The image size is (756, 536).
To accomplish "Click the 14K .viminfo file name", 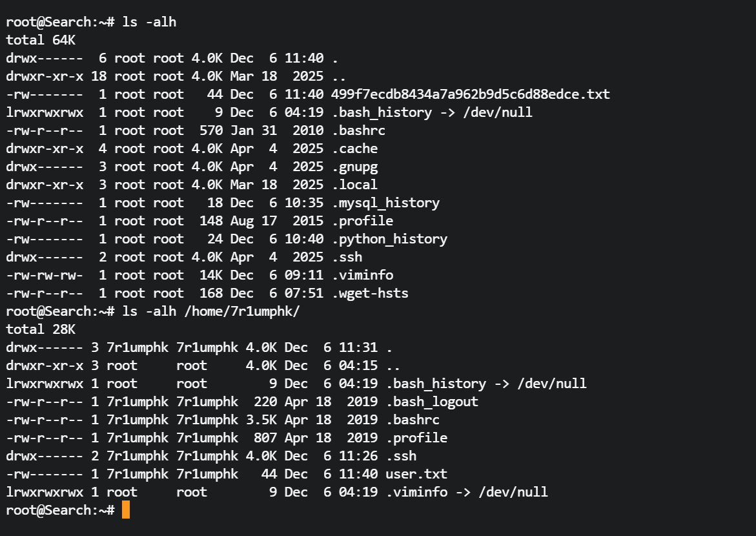I will 362,275.
